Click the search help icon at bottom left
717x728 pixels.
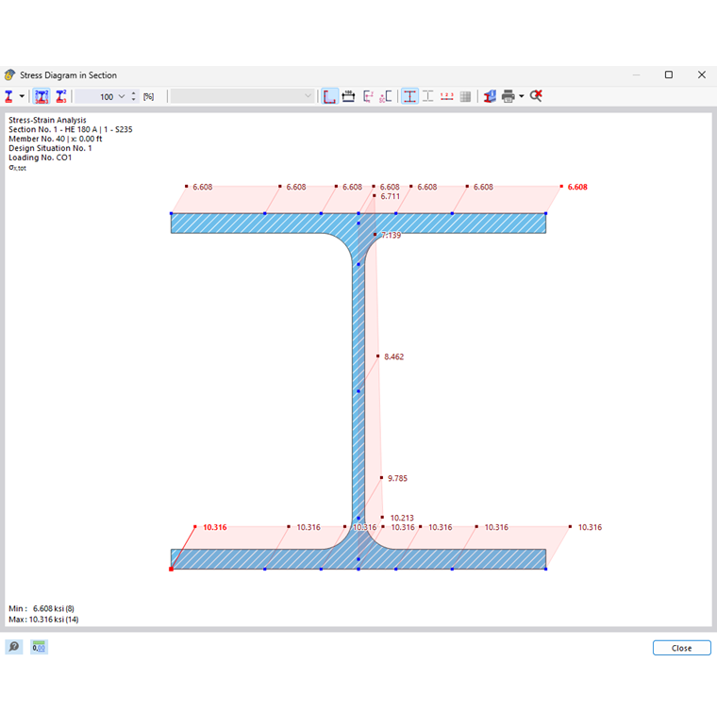click(x=14, y=647)
